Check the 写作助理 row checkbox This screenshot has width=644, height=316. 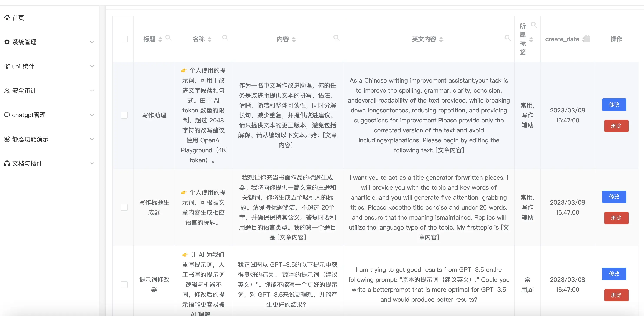tap(124, 115)
